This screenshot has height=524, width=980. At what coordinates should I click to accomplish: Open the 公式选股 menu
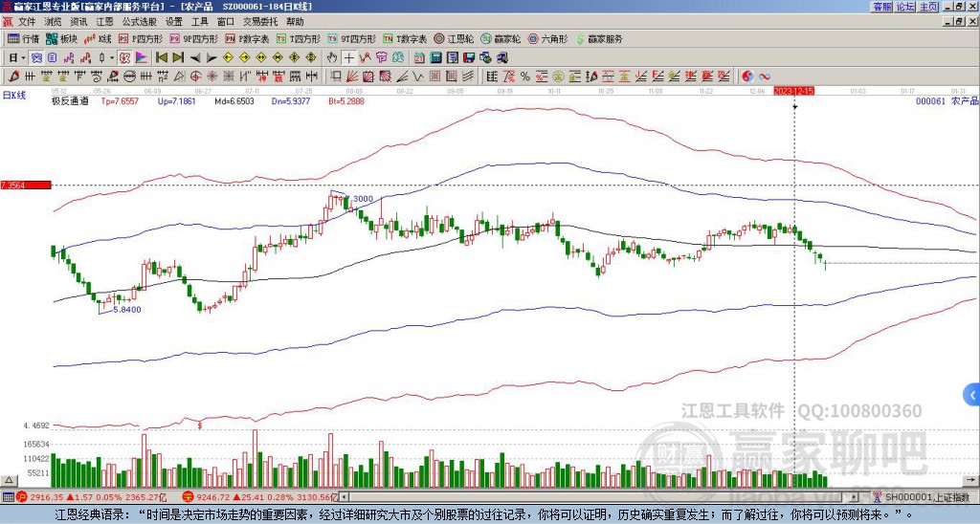pos(139,22)
